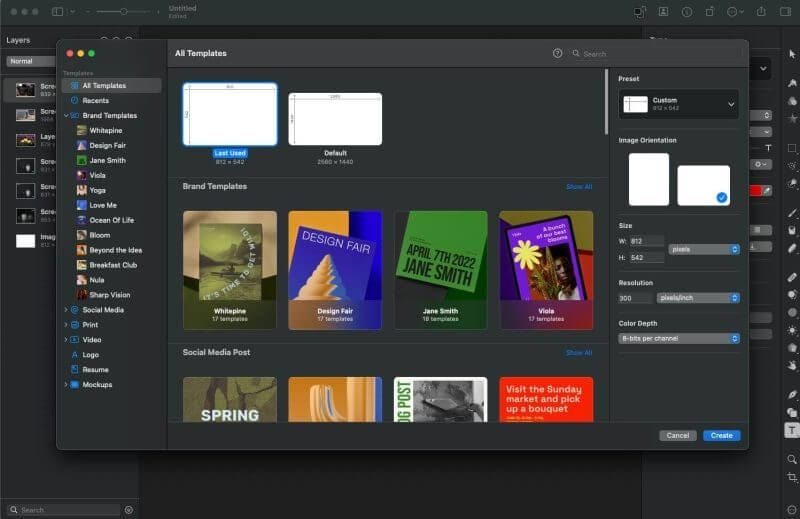Open the pixels/inch resolution unit dropdown
The height and width of the screenshot is (519, 800).
[697, 298]
